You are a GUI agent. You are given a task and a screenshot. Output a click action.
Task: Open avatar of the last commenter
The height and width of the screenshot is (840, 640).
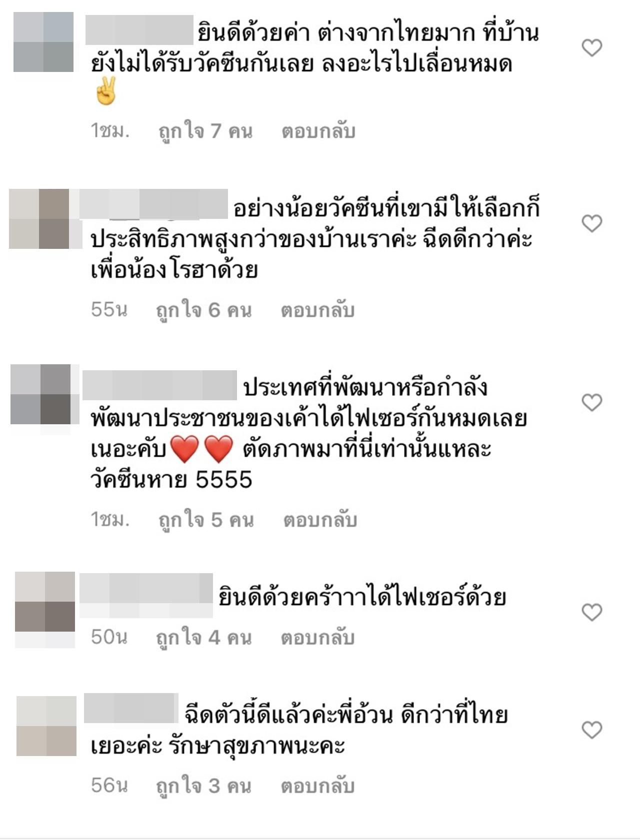[x=46, y=726]
